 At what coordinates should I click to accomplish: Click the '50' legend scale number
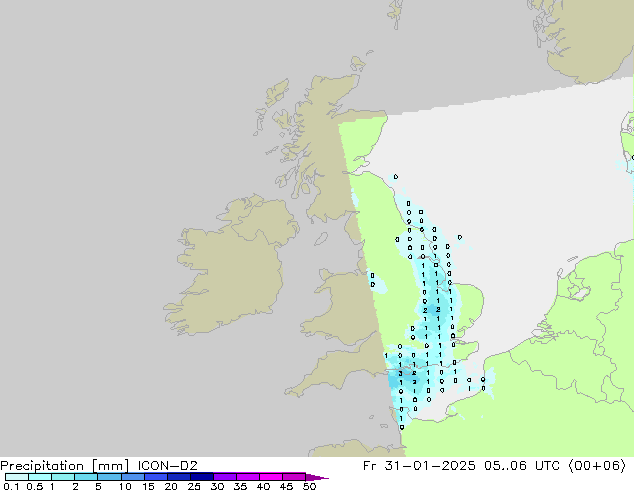(309, 486)
